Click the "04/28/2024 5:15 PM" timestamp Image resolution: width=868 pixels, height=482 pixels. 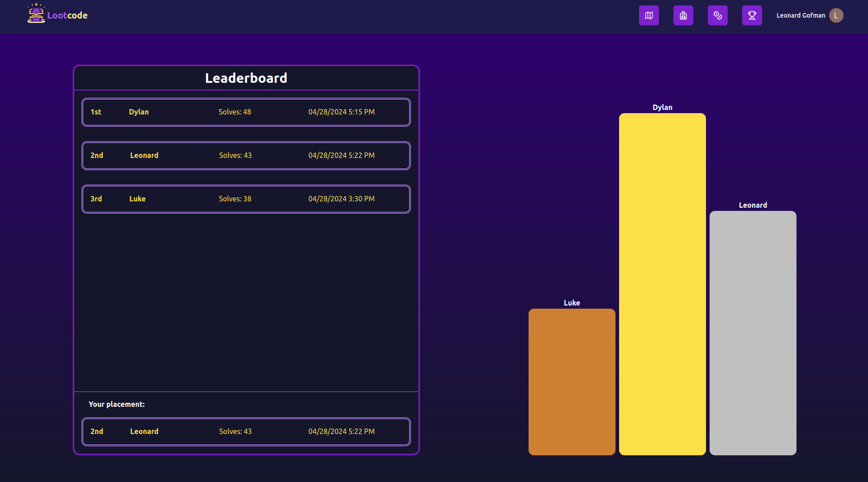pyautogui.click(x=342, y=112)
